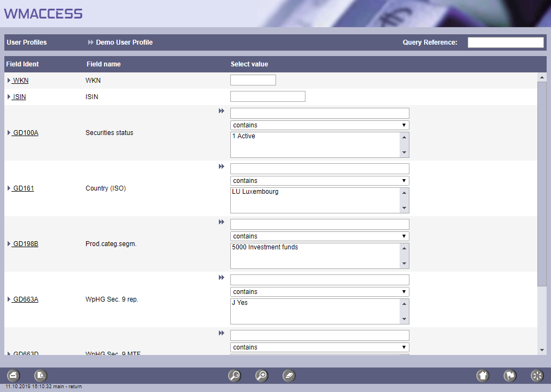
Task: Click double-arrow icon beside Prod.categ.segm. input
Action: point(222,222)
